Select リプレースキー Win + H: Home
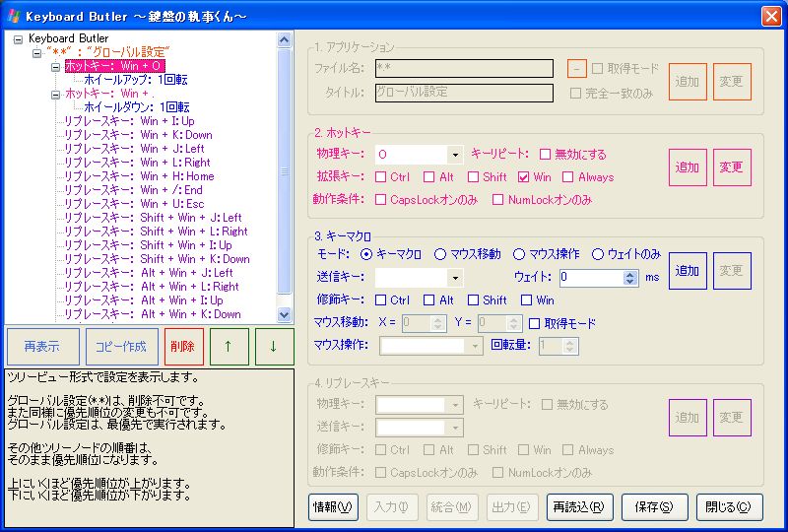 (139, 176)
